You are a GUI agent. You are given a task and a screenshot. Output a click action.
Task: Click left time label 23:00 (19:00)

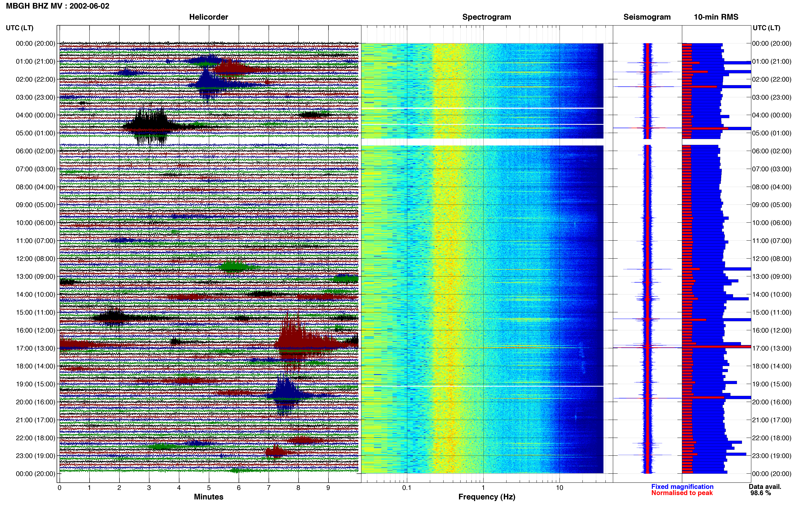[36, 456]
